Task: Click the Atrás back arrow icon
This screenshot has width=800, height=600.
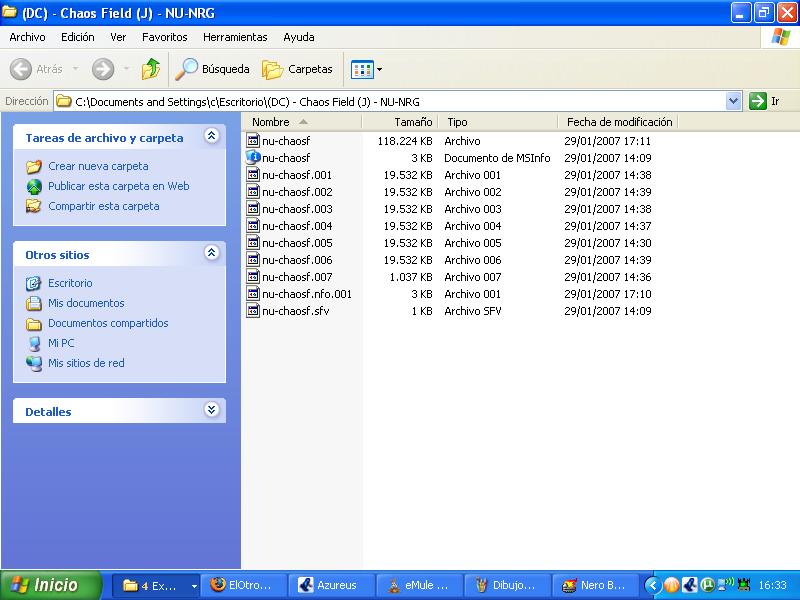Action: click(x=21, y=69)
